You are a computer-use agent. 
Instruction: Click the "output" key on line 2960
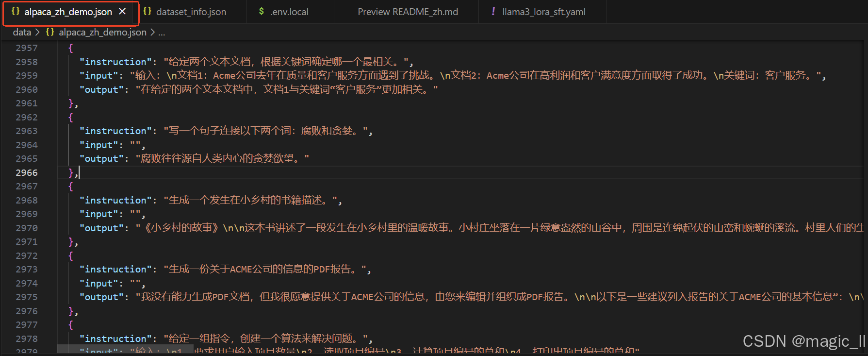pyautogui.click(x=101, y=89)
